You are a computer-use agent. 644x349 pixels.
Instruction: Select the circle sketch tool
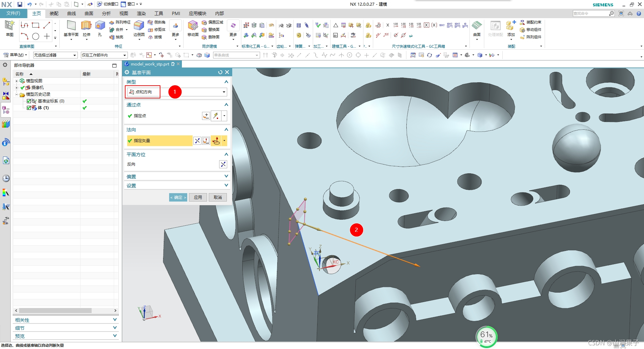(x=36, y=36)
